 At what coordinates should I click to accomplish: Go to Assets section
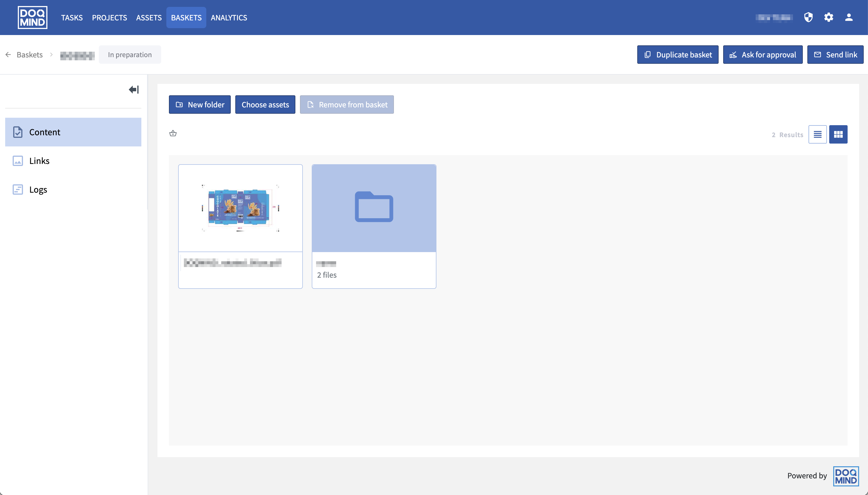149,18
